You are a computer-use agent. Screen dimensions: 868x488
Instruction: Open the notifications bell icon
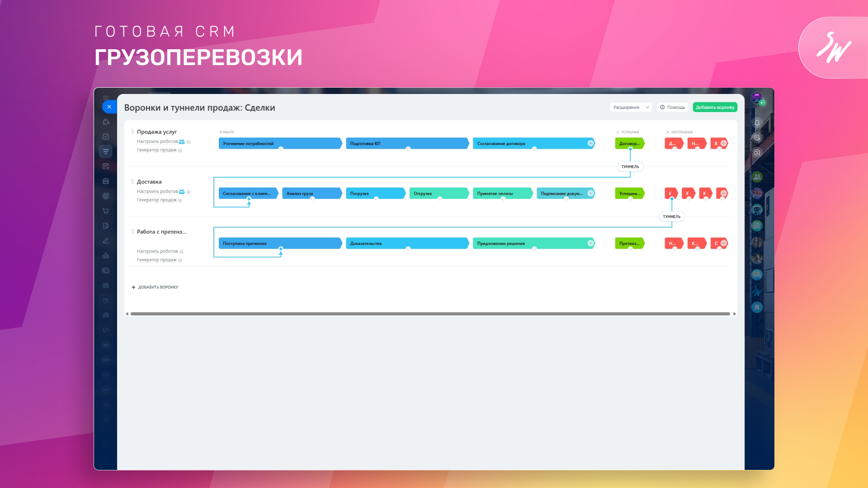(757, 122)
